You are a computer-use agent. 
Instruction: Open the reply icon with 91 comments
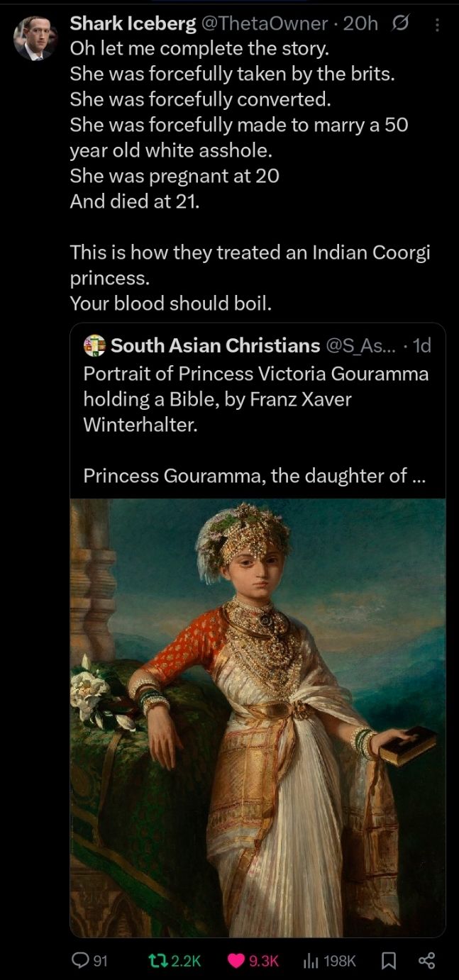click(81, 960)
